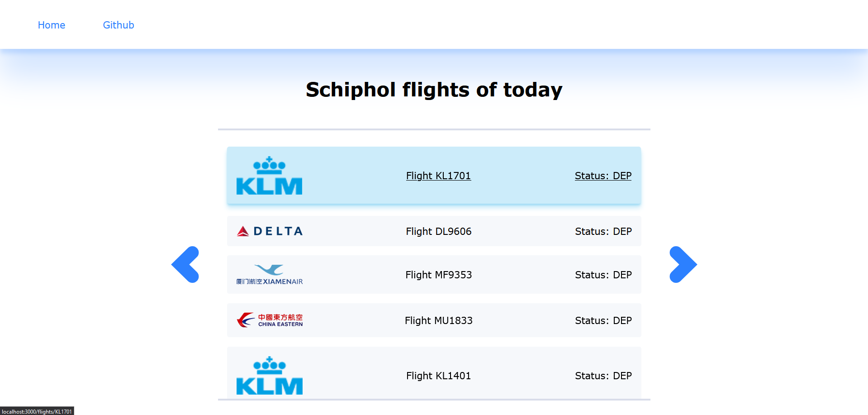The image size is (868, 415).
Task: Click Status: DEP for flight DL9606
Action: point(603,231)
